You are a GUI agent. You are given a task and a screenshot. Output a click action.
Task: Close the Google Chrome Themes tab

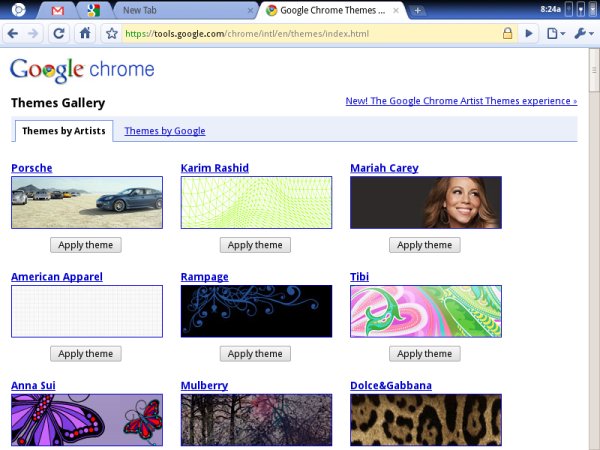tap(396, 11)
